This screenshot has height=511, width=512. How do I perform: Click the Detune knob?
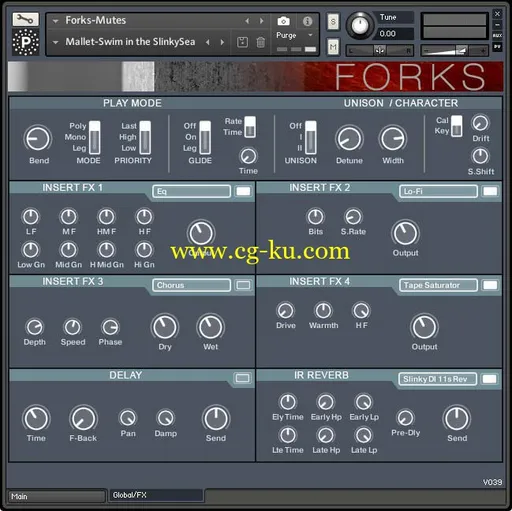pyautogui.click(x=349, y=139)
